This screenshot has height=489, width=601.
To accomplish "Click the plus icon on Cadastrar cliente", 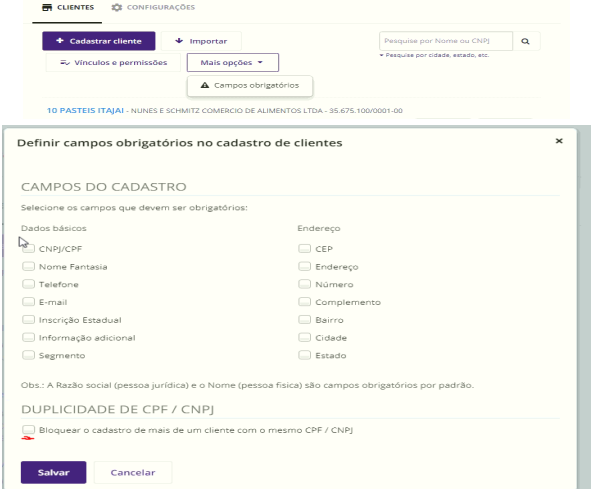I will 60,41.
